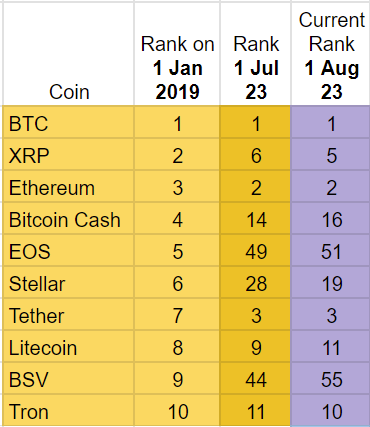Click the Tron coin cell
The height and width of the screenshot is (427, 370).
pyautogui.click(x=69, y=410)
